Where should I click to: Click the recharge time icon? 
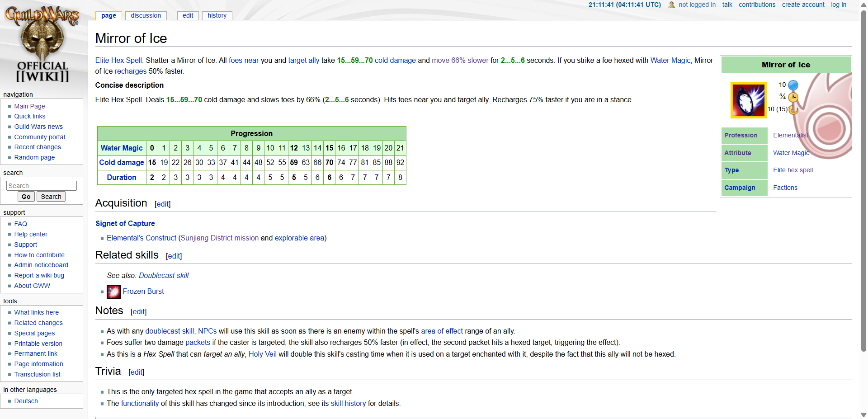click(793, 109)
